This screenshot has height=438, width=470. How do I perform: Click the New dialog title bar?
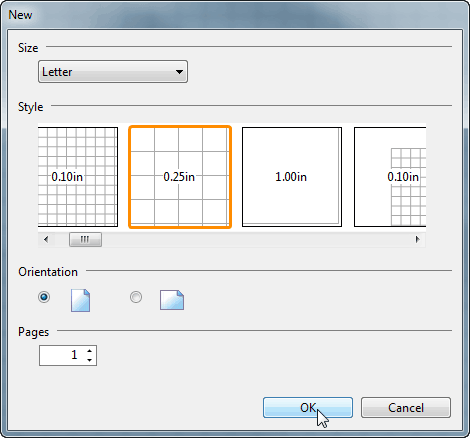point(235,15)
